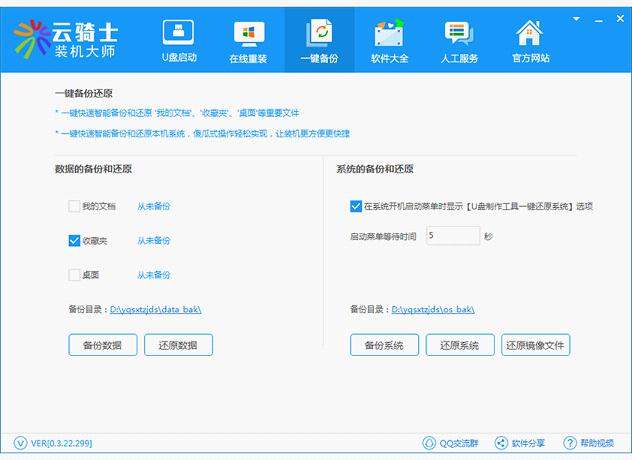This screenshot has width=632, height=460.
Task: Tick the 桌面 checkbox
Action: (74, 274)
